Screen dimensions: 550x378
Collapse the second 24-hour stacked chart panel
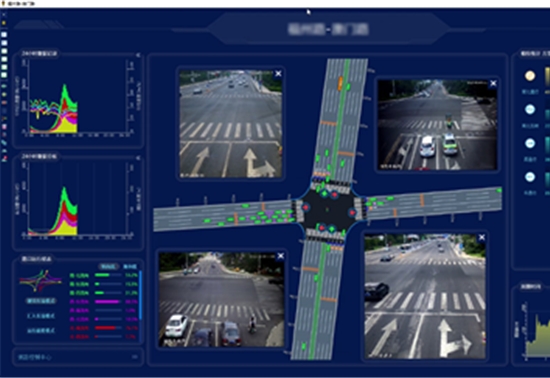point(138,158)
